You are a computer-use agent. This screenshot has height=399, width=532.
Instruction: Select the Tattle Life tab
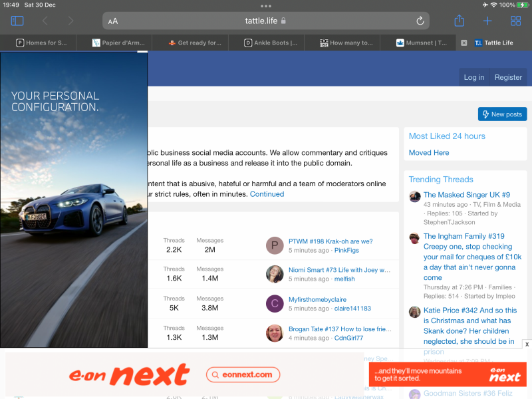pyautogui.click(x=494, y=43)
